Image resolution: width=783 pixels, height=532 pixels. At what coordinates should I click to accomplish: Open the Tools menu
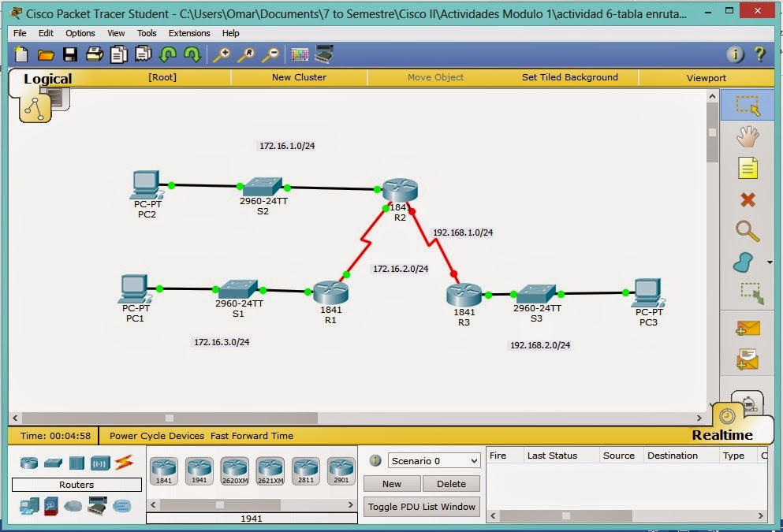coord(147,33)
